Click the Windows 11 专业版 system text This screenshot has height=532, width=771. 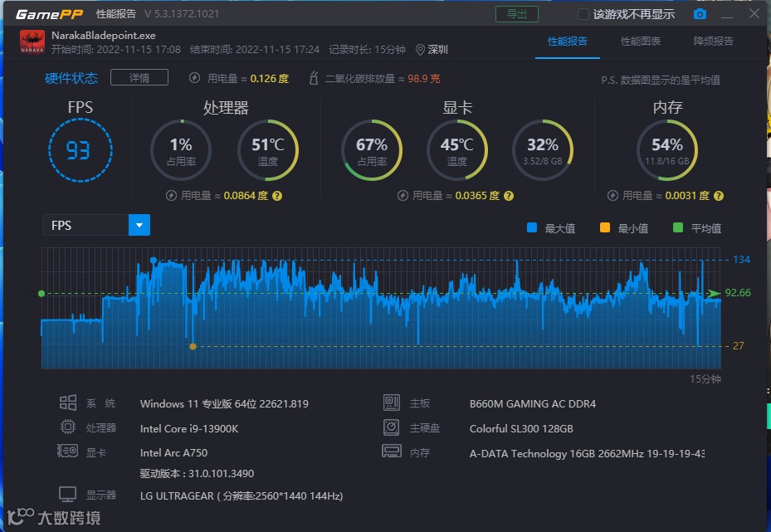pyautogui.click(x=224, y=403)
